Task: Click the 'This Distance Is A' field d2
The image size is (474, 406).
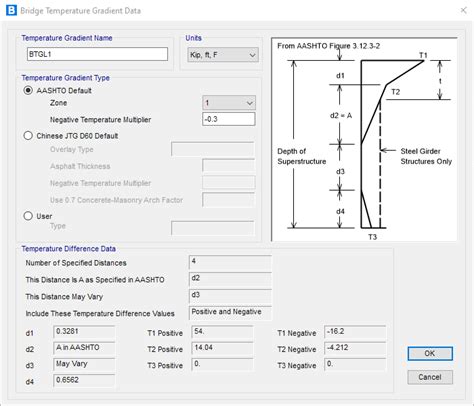Action: click(x=230, y=279)
